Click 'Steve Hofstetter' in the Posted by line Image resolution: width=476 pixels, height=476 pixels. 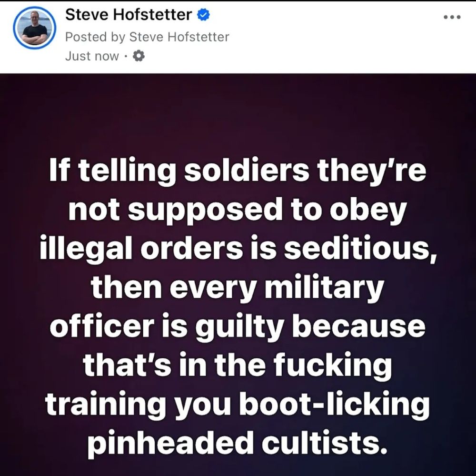click(x=179, y=37)
